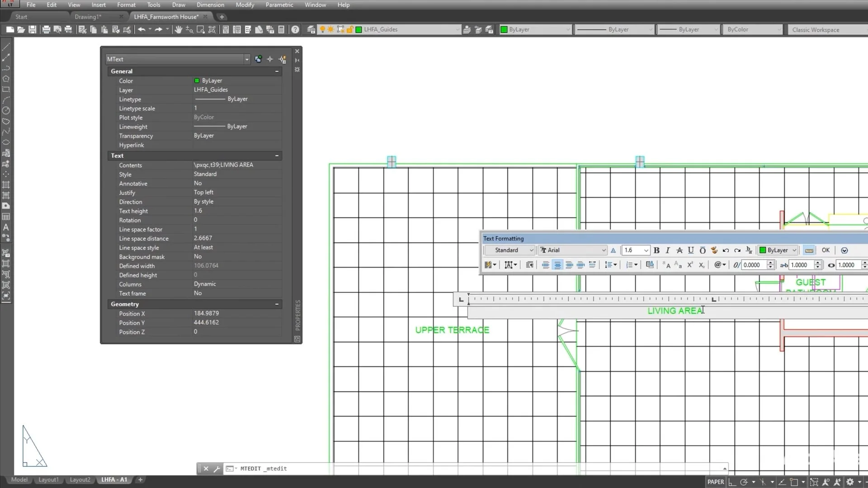Select the Line tool

[6, 47]
